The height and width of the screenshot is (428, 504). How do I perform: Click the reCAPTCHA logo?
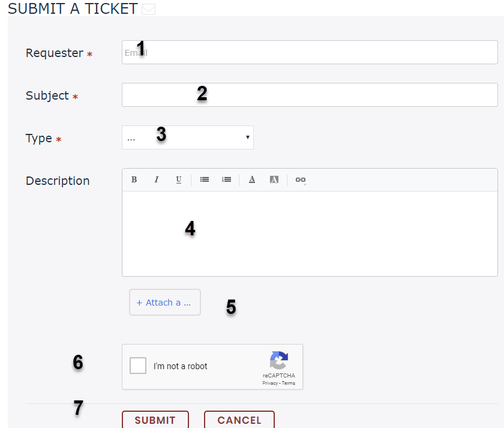[279, 360]
